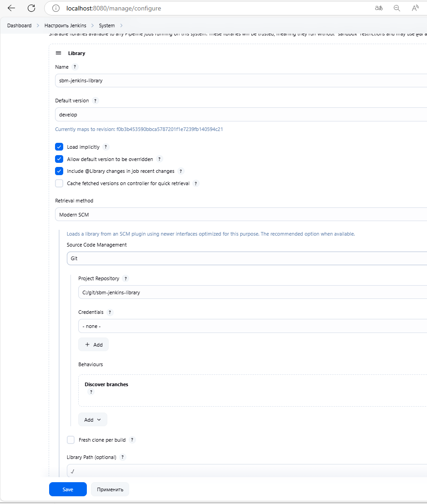
Task: Open Source Code Management Git dropdown
Action: [x=246, y=258]
